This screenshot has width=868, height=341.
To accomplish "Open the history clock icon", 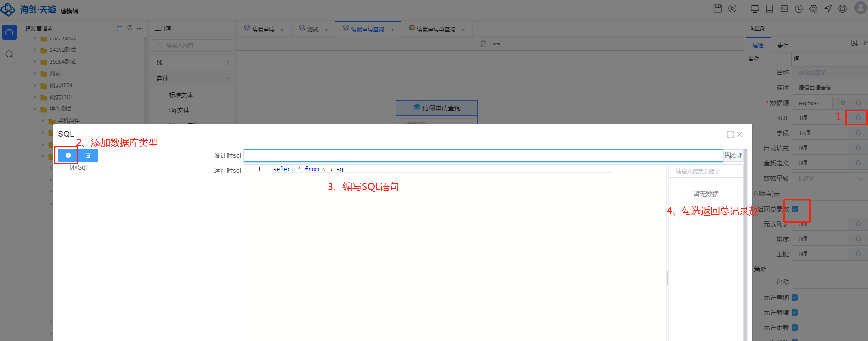I will coord(799,9).
